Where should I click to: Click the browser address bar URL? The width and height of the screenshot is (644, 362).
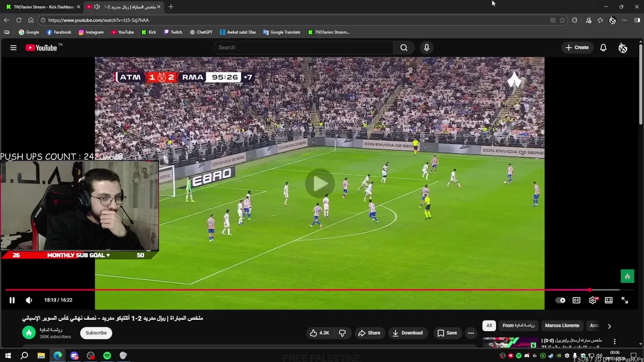click(98, 20)
